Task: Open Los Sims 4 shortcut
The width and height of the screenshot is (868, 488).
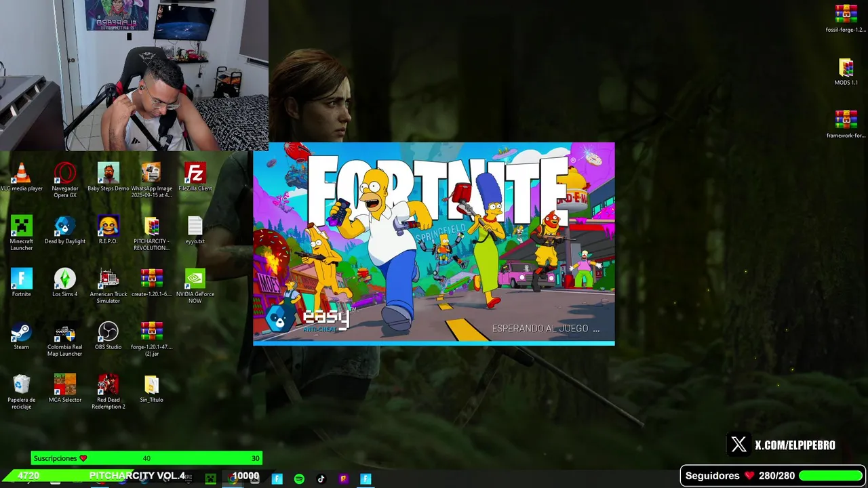Action: [64, 283]
